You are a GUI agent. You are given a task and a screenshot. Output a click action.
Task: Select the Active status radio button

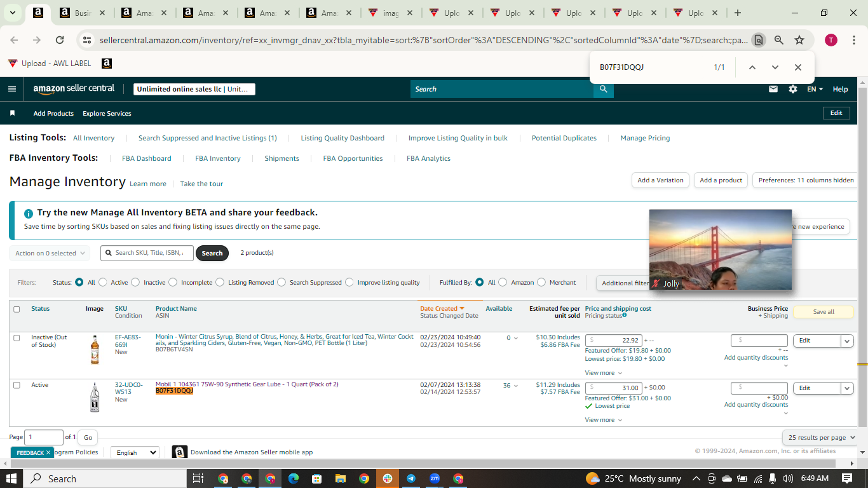[104, 282]
